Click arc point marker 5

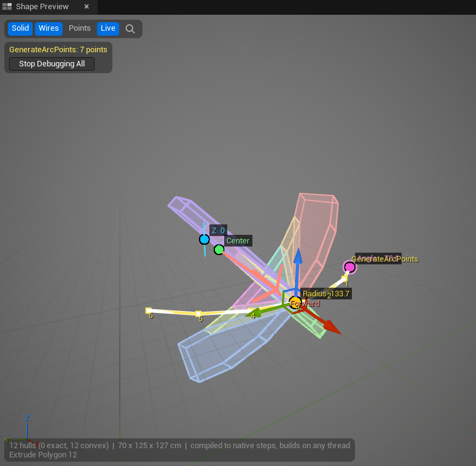198,314
